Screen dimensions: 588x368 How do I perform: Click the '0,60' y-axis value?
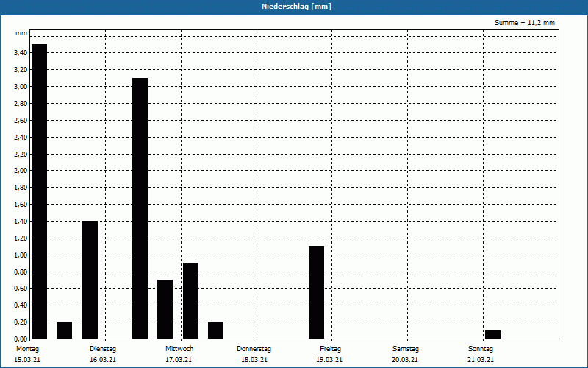(21, 289)
